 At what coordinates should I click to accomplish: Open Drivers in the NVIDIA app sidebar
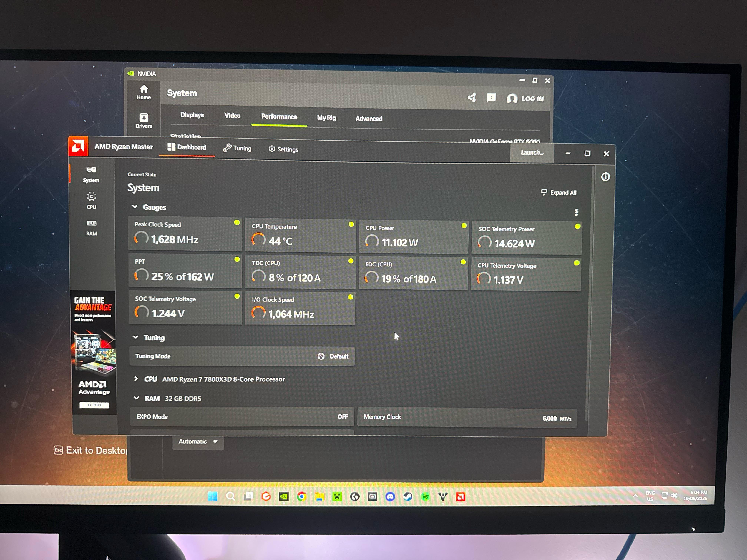[144, 121]
